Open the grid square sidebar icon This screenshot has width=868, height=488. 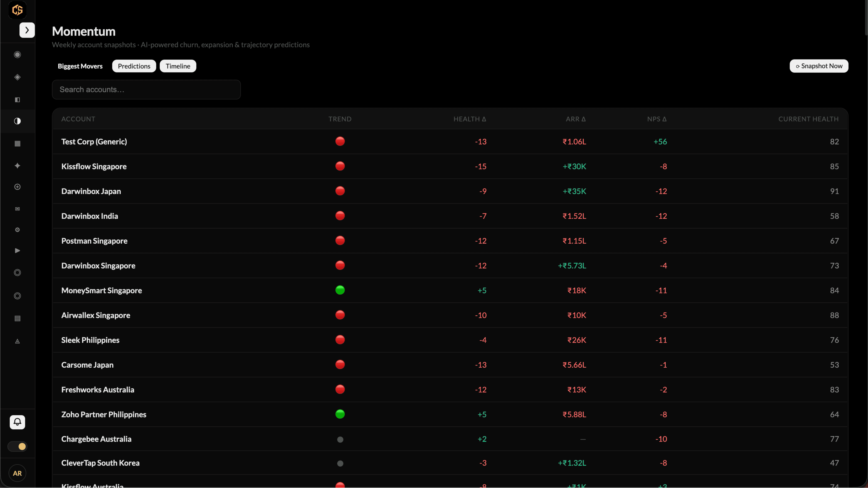click(18, 144)
